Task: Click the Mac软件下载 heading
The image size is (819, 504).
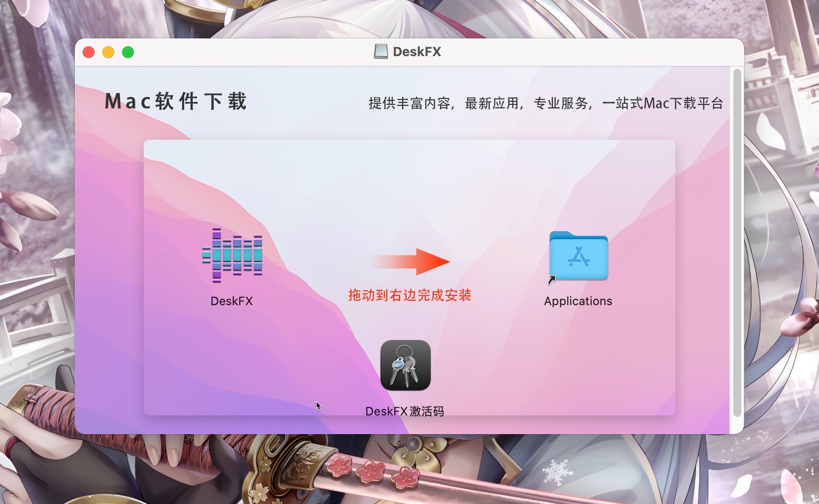Action: pos(176,101)
